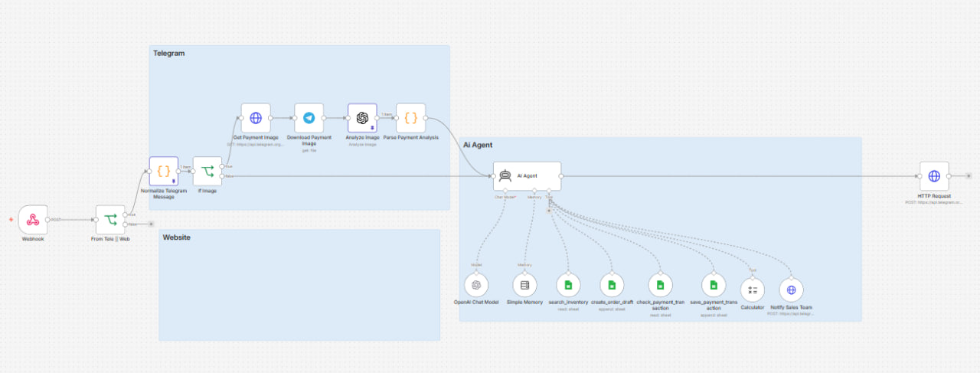Open the OpenAI Chat Model sub-node
The width and height of the screenshot is (980, 373).
(x=476, y=286)
